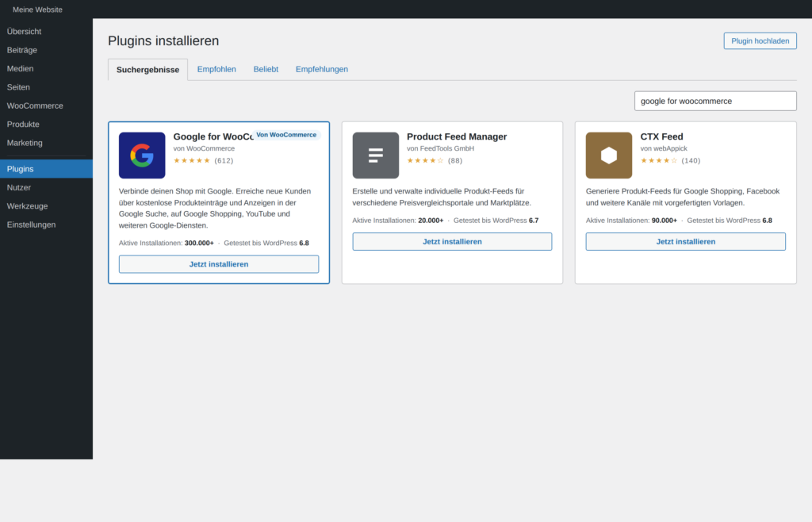Click Getestet bis WordPress 6.7 text

point(496,221)
